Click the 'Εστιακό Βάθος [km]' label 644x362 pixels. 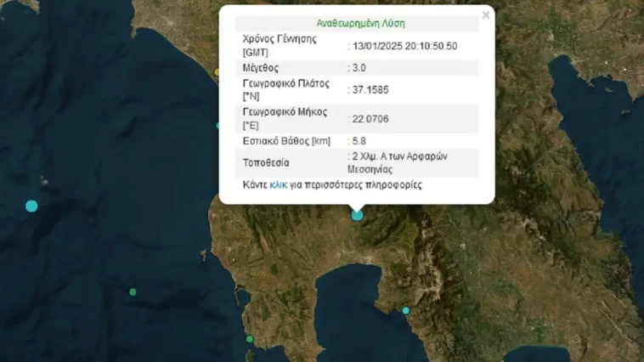286,140
